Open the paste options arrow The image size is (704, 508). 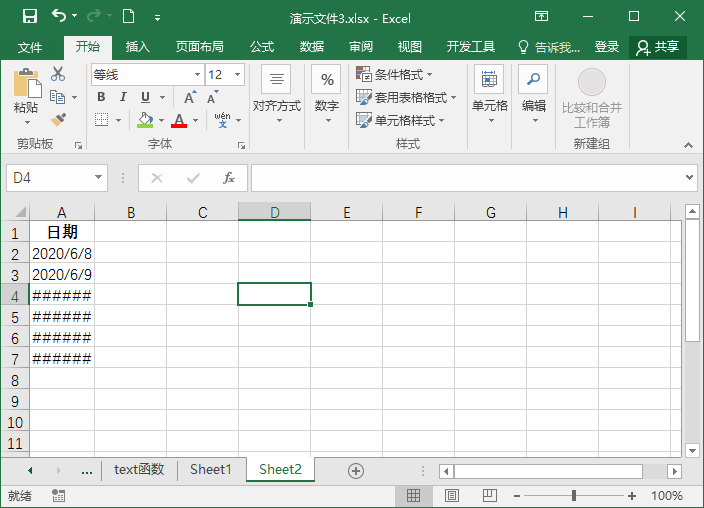pyautogui.click(x=27, y=122)
